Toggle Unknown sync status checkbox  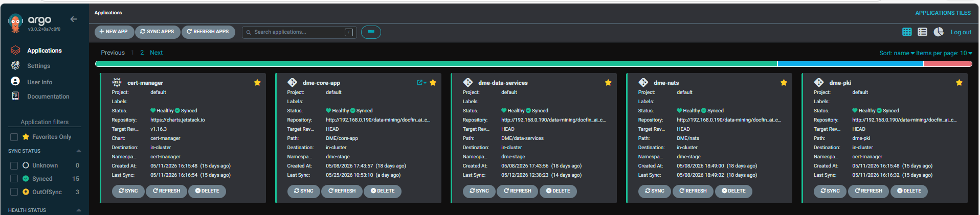tap(14, 165)
